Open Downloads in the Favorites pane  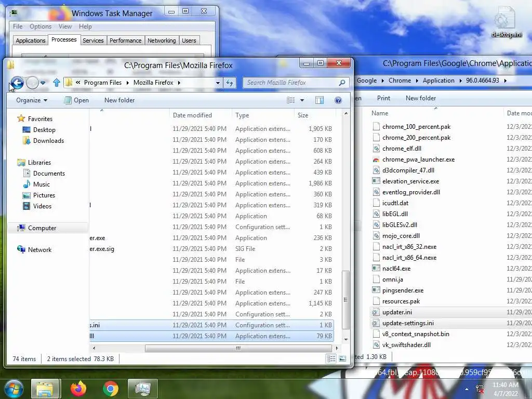[x=43, y=140]
